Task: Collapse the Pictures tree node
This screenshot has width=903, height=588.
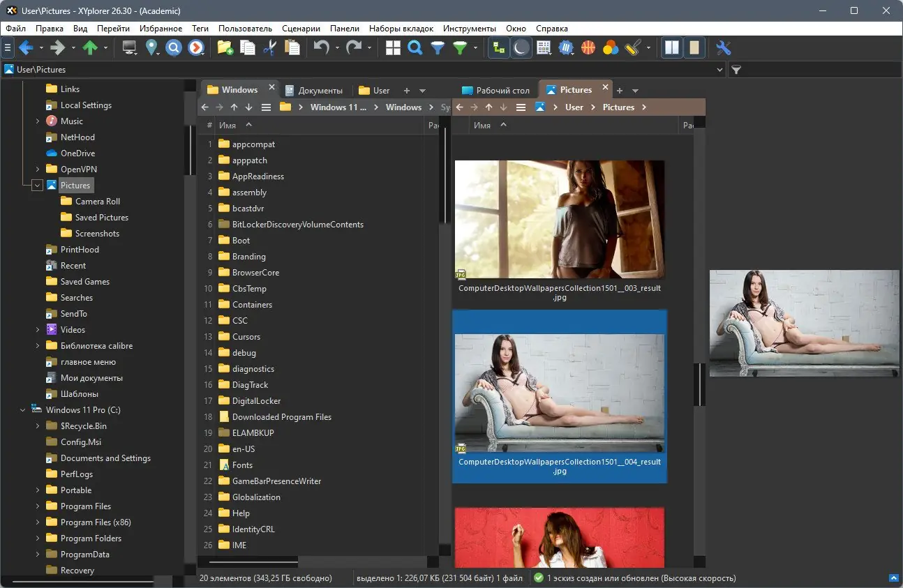Action: click(x=38, y=186)
